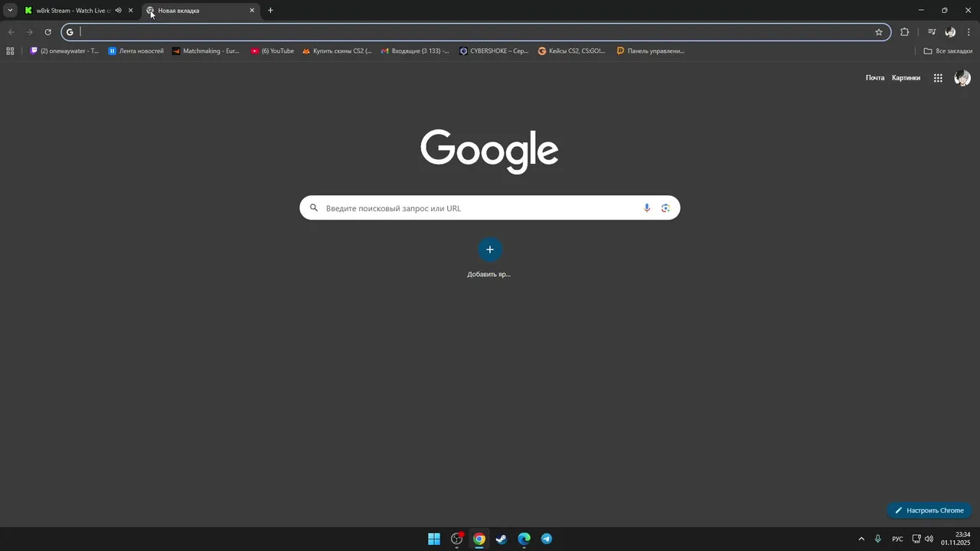
Task: Open the Входящие Gmail bookmark
Action: point(415,51)
